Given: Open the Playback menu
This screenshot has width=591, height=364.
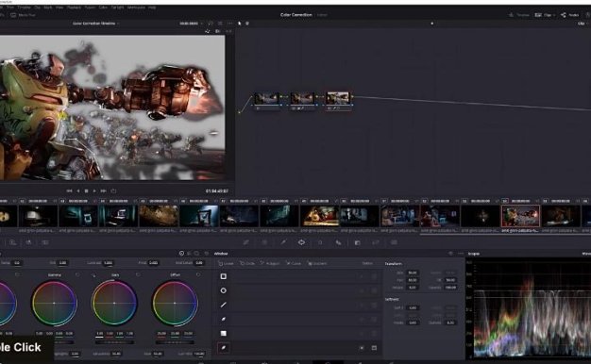Looking at the screenshot, I should click(x=74, y=8).
